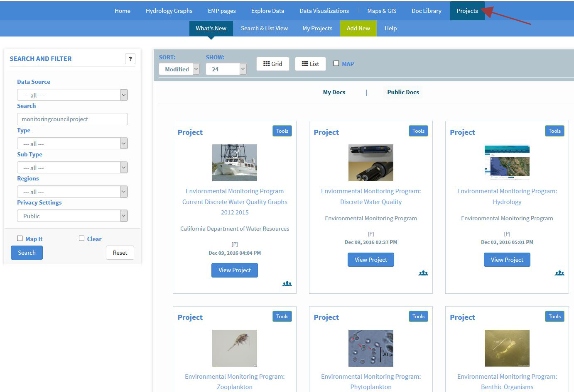Tick the Map It checkbox
Screen dimensions: 574x392
pos(20,239)
